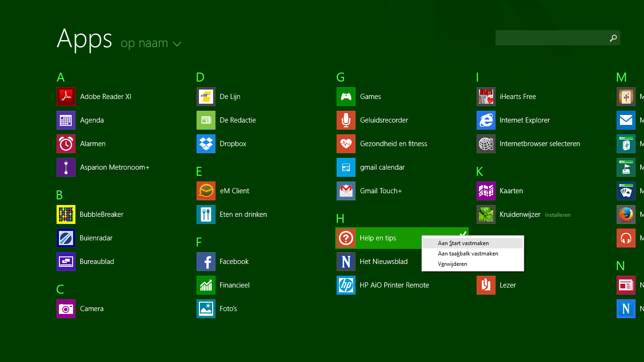Click the 'Camera' label text

92,309
